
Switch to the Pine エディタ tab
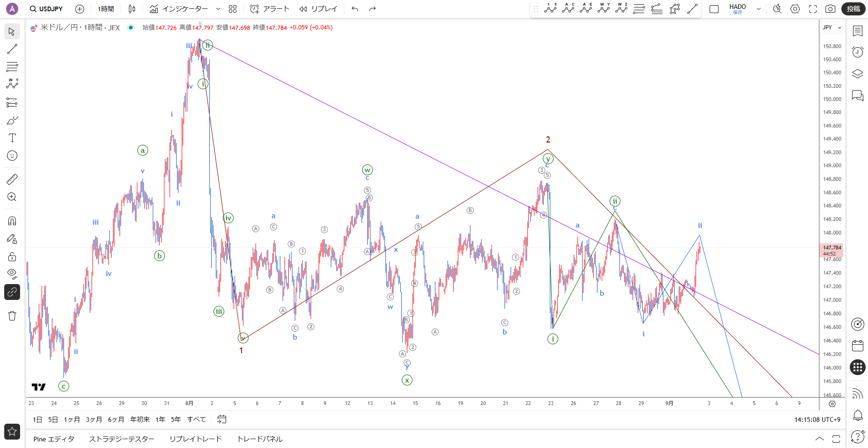[54, 439]
